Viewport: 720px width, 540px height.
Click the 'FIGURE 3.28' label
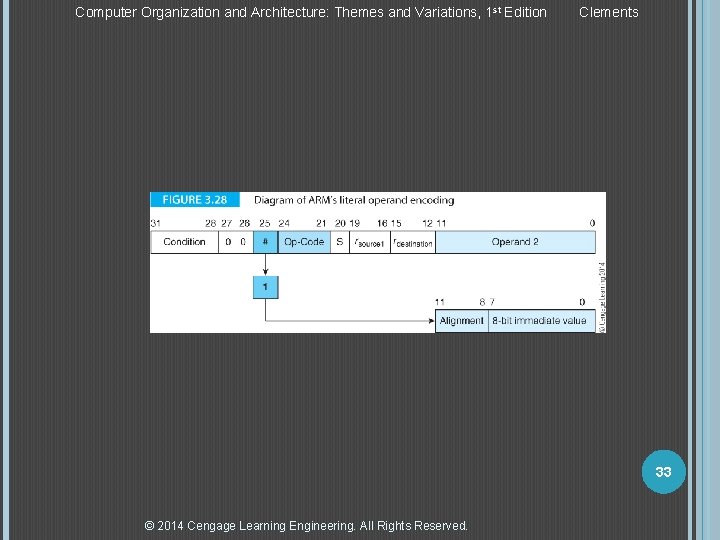[195, 200]
